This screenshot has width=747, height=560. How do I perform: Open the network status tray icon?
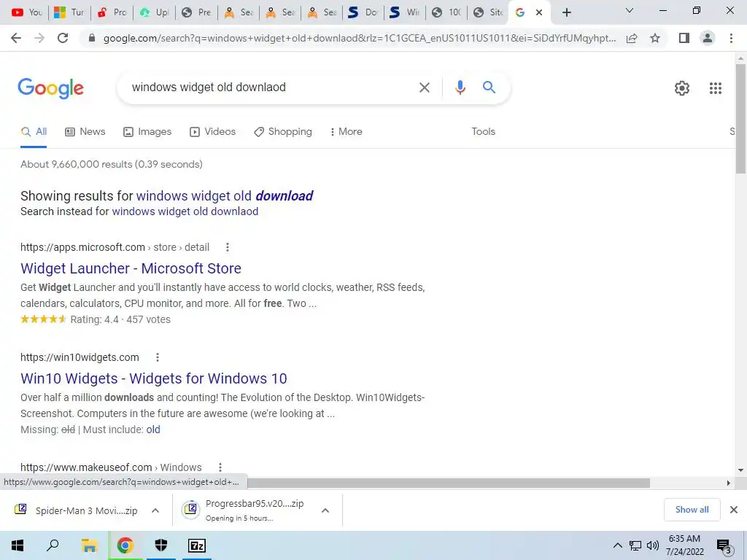635,545
